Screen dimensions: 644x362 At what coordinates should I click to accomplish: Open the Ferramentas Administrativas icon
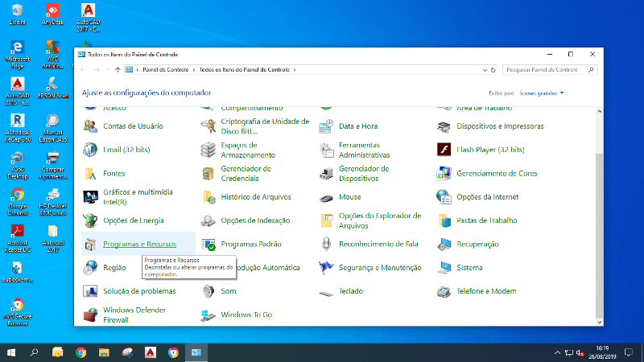[326, 150]
